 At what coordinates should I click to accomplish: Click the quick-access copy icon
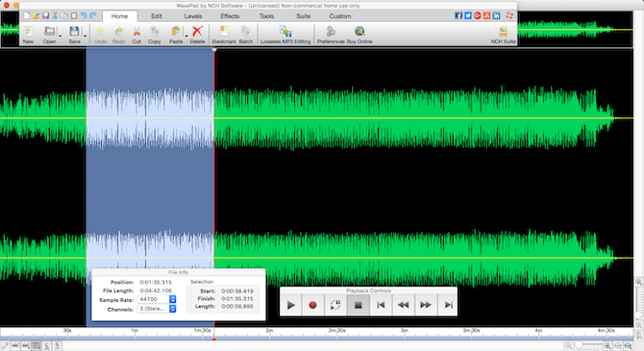click(x=64, y=15)
